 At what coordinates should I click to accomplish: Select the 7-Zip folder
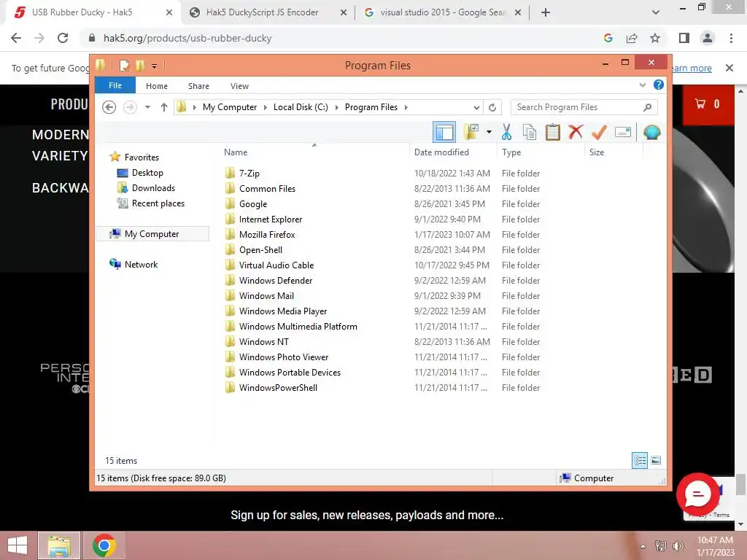(x=249, y=174)
